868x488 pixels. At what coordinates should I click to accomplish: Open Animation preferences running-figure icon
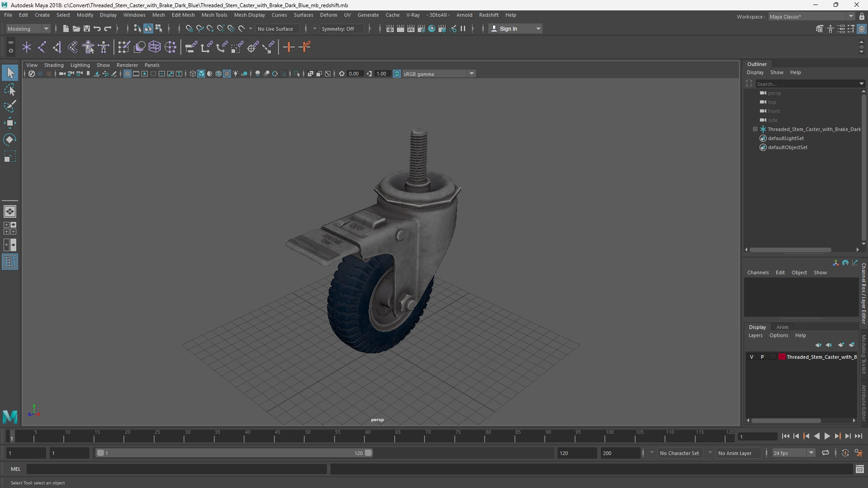click(x=859, y=453)
